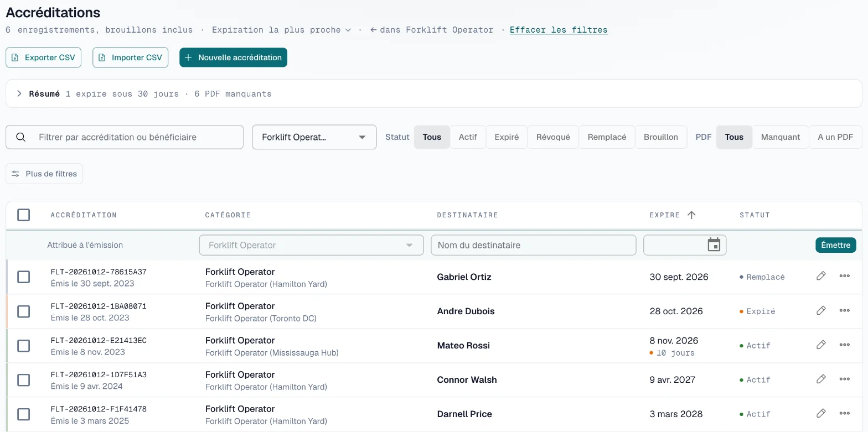Check the box for FLT-20261012-78615A37
The height and width of the screenshot is (432, 868).
pos(23,277)
